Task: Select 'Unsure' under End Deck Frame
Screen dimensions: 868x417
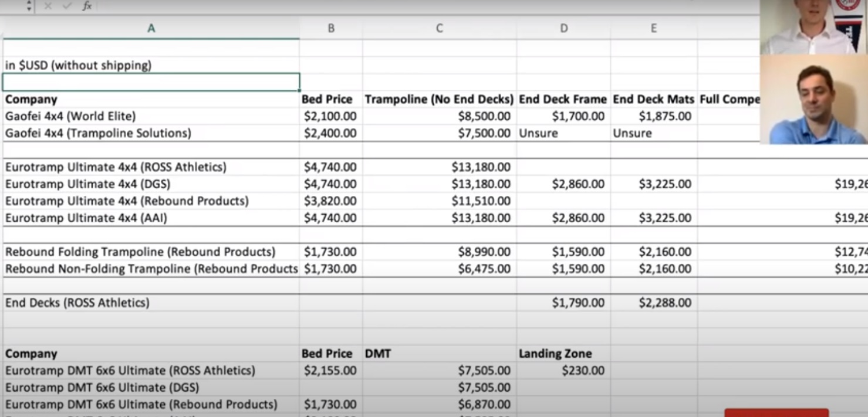Action: pos(563,133)
